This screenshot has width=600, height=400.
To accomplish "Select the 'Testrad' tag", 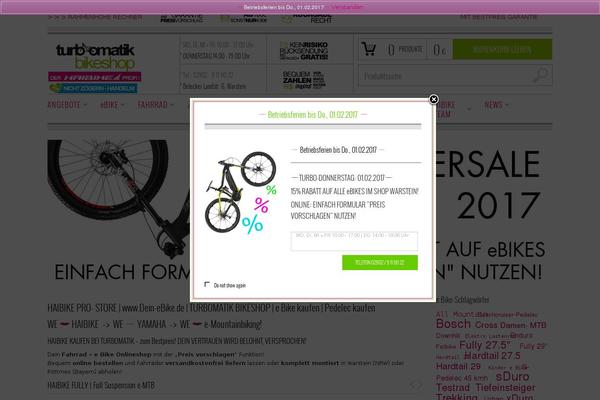I will pos(453,388).
